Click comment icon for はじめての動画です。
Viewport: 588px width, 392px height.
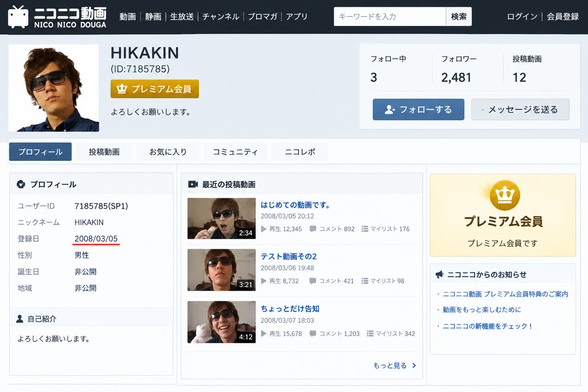(x=313, y=229)
